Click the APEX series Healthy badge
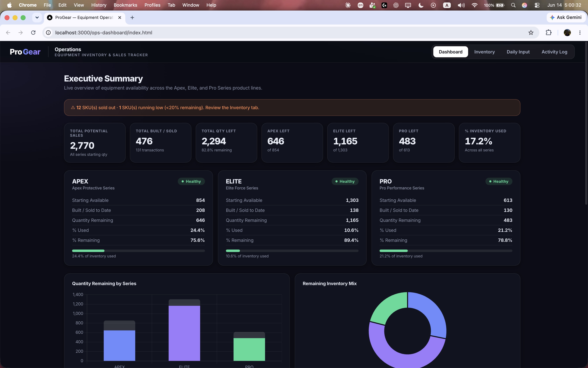 (x=191, y=181)
